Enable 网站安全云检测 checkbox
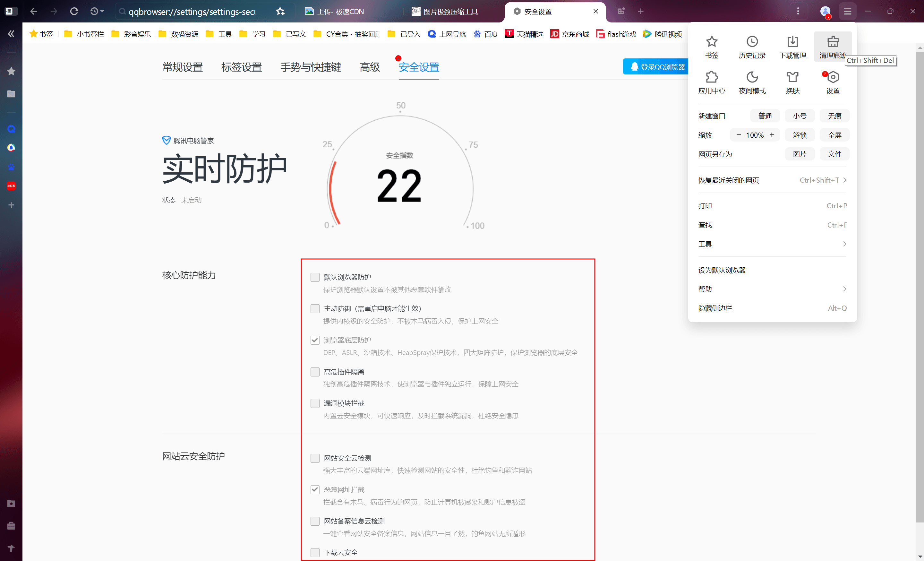The width and height of the screenshot is (924, 561). (315, 458)
